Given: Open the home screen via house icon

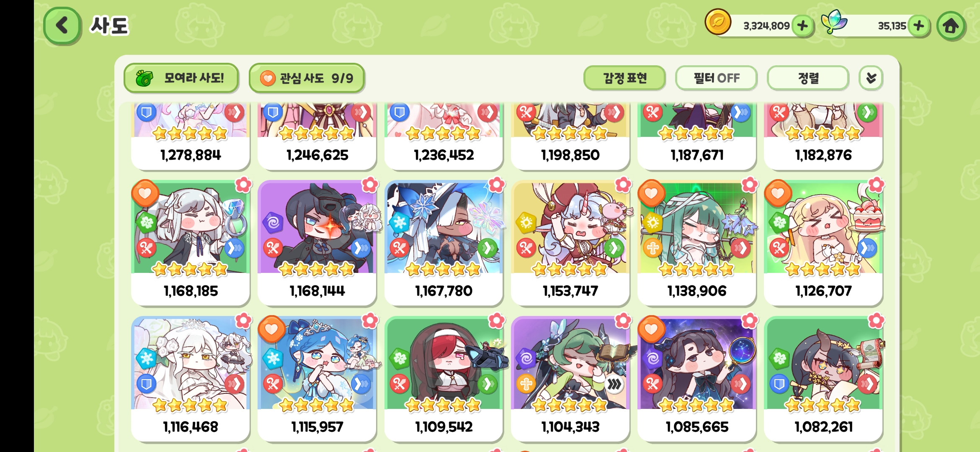Looking at the screenshot, I should point(951,26).
